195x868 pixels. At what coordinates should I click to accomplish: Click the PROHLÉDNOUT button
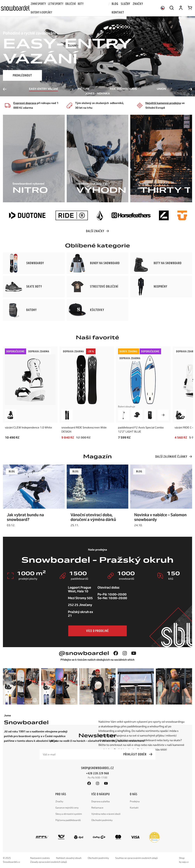[22, 76]
